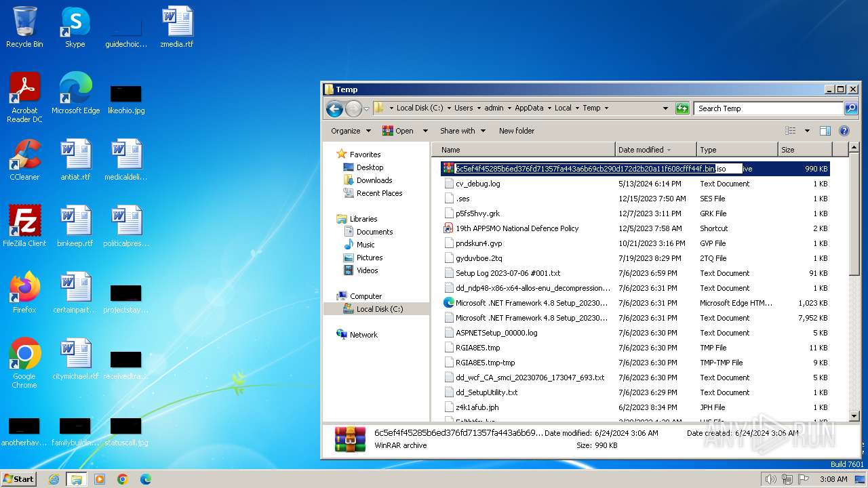This screenshot has width=868, height=488.
Task: Launch Skype from the desktop
Action: tap(75, 27)
